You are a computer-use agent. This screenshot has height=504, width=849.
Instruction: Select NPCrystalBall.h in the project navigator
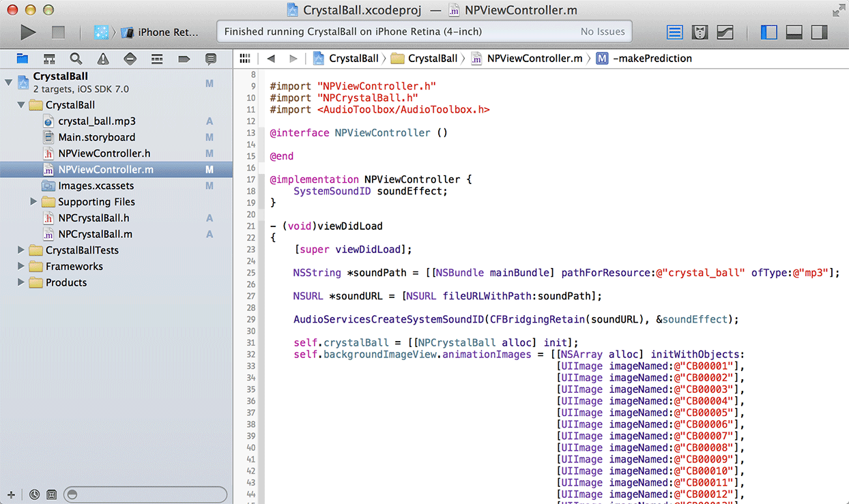coord(93,218)
